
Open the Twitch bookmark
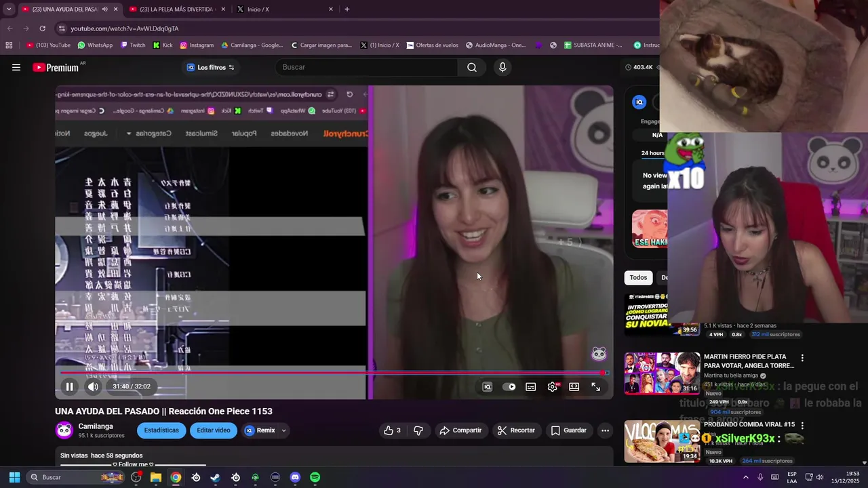[133, 45]
